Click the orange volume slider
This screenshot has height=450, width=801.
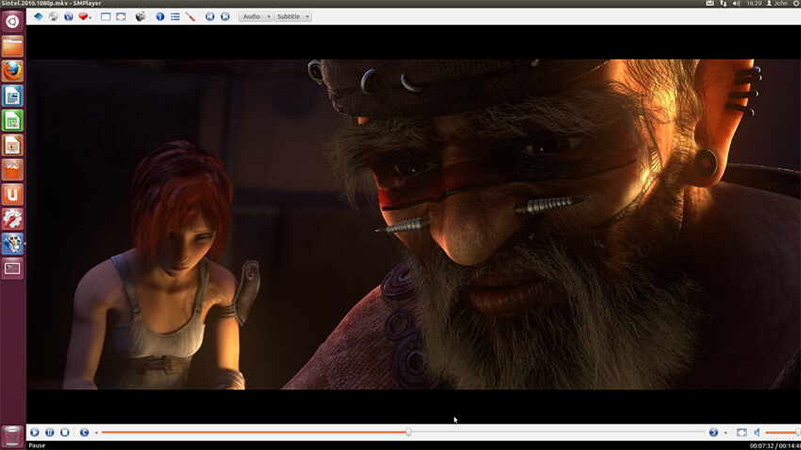(783, 433)
